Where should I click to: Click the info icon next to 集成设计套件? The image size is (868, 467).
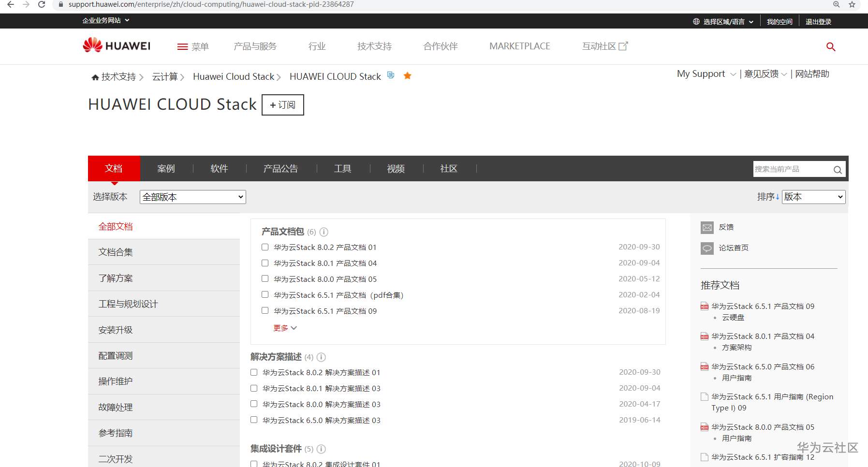coord(321,449)
